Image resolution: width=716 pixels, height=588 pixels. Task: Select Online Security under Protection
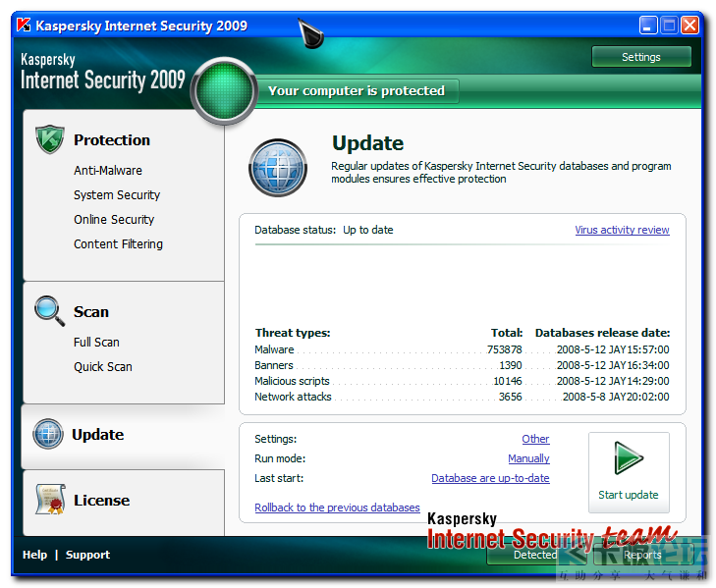coord(114,220)
